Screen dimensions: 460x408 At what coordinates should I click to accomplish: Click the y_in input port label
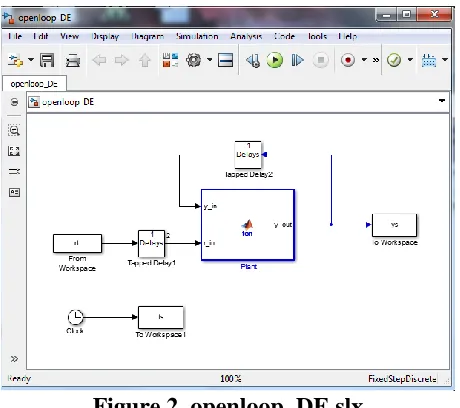[210, 206]
